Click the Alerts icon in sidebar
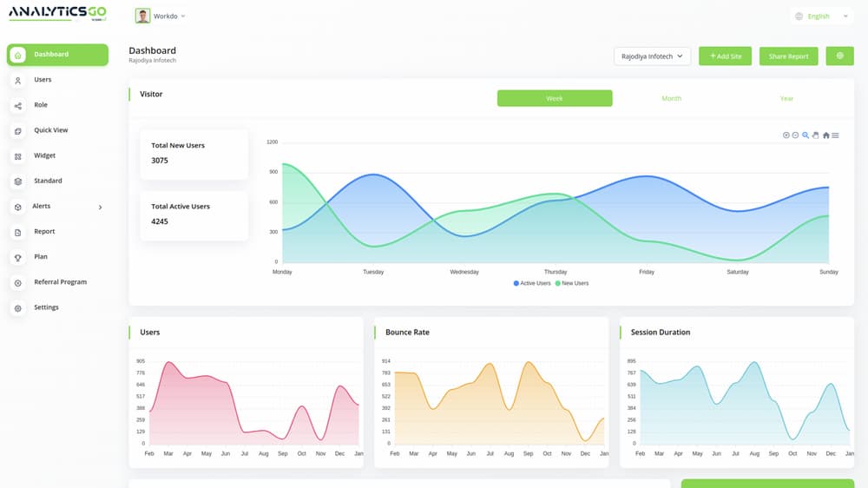The width and height of the screenshot is (868, 488). click(17, 208)
